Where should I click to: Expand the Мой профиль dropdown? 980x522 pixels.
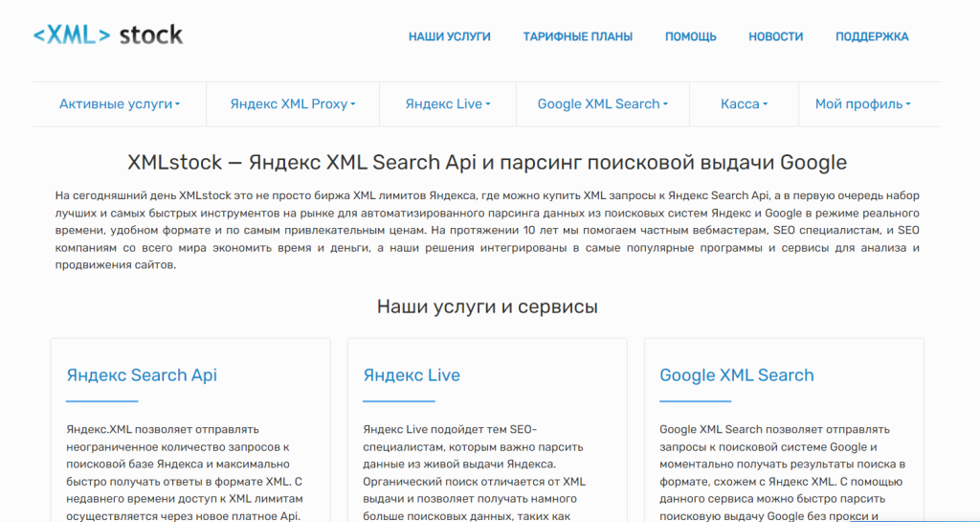(862, 104)
